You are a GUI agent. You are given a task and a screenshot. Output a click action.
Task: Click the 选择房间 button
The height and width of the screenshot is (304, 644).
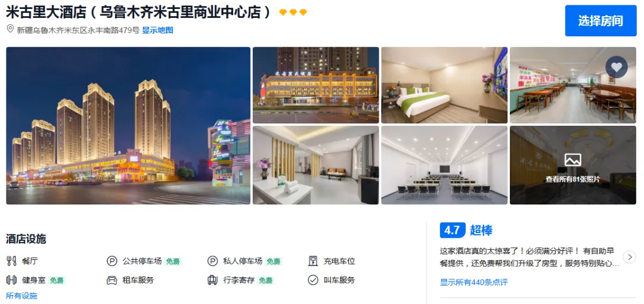pyautogui.click(x=600, y=20)
